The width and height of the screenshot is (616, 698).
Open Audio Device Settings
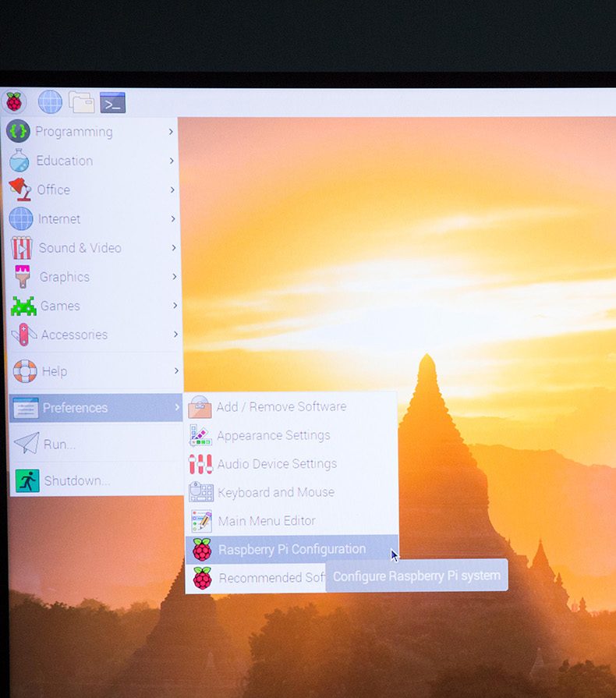click(292, 464)
